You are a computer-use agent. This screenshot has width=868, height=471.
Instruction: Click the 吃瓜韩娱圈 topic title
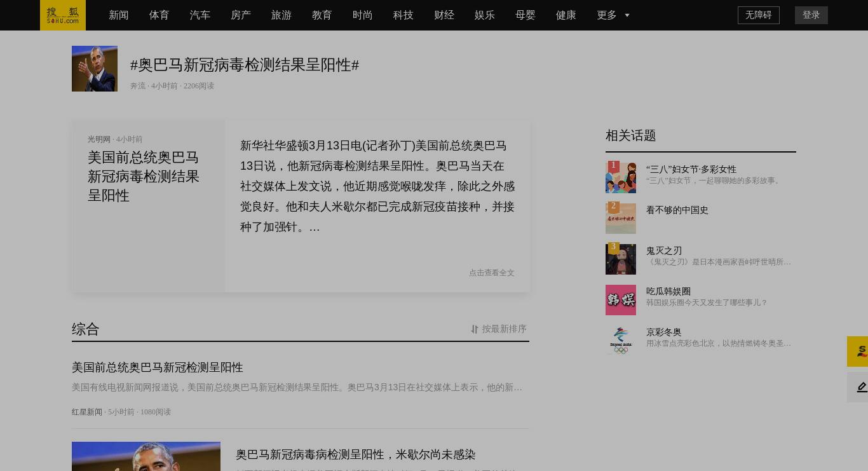(668, 291)
